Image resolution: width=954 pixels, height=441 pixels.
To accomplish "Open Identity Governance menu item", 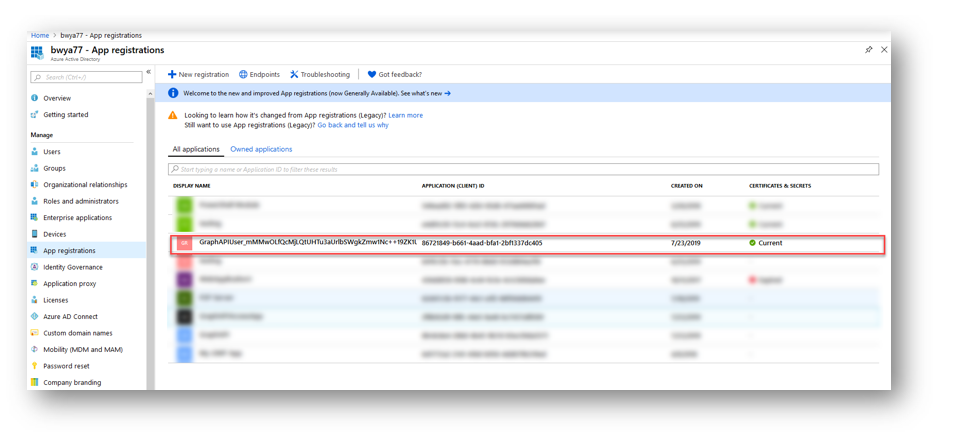I will point(73,266).
